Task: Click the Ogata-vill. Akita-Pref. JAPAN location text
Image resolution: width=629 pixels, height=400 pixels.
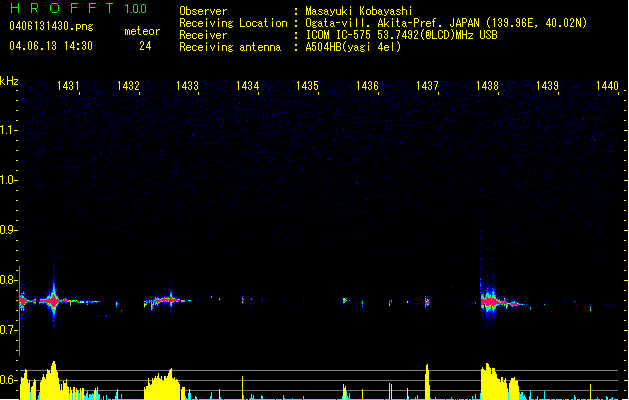Action: pos(446,23)
